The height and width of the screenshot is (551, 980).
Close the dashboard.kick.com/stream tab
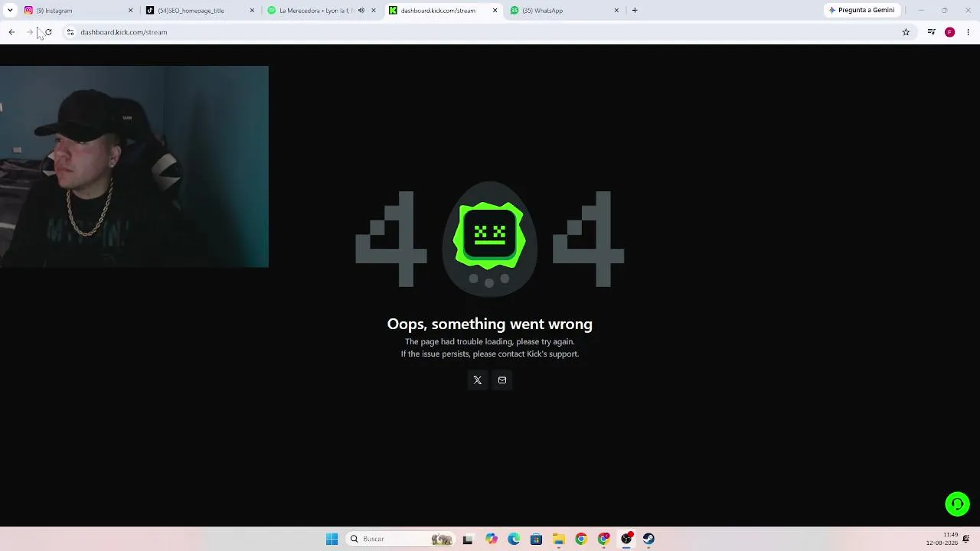point(495,11)
